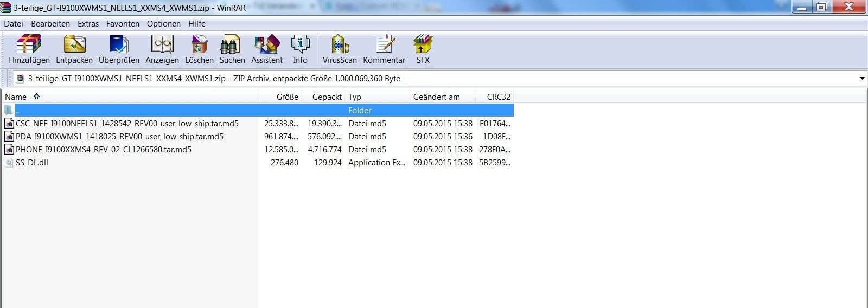The width and height of the screenshot is (868, 308).
Task: Sort by the Name column header
Action: pyautogui.click(x=130, y=97)
